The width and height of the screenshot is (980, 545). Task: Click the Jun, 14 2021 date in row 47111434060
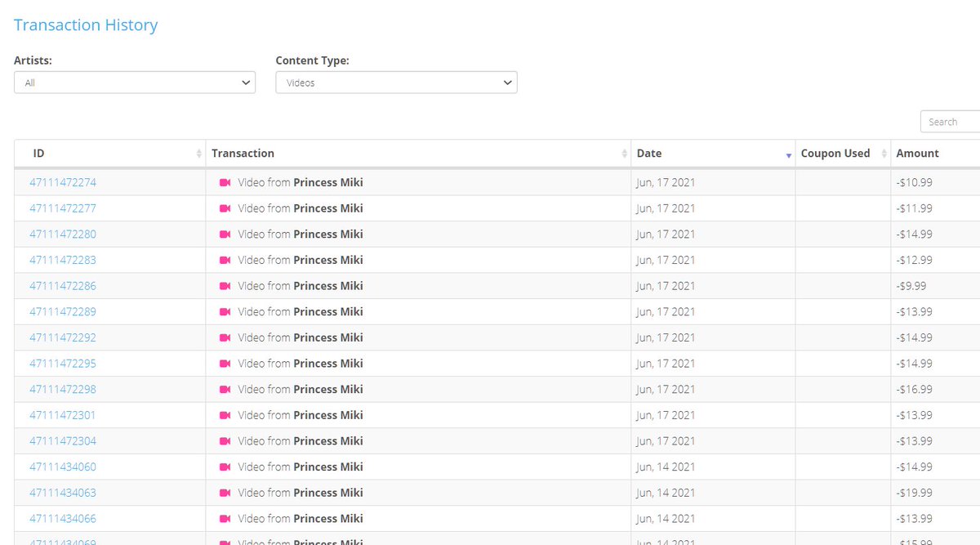(x=666, y=467)
